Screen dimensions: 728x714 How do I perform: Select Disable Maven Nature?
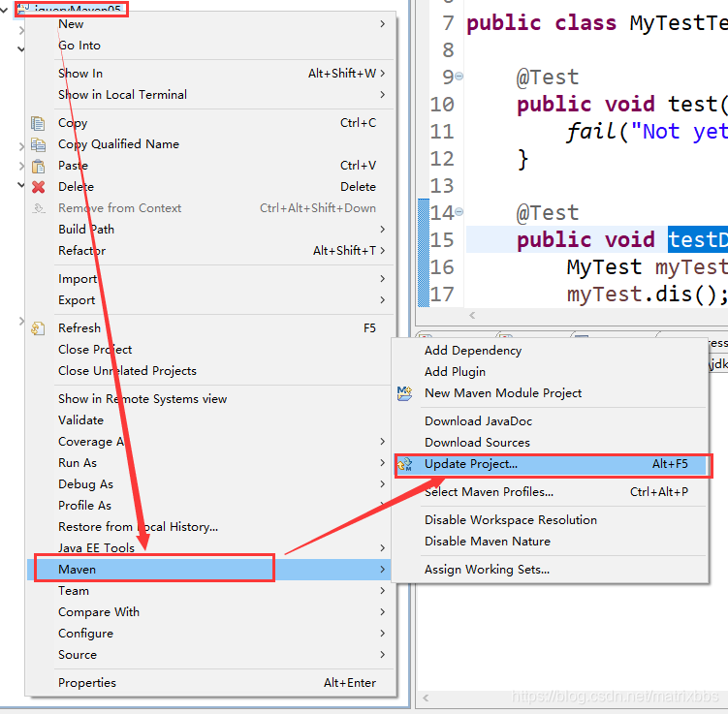pyautogui.click(x=551, y=542)
